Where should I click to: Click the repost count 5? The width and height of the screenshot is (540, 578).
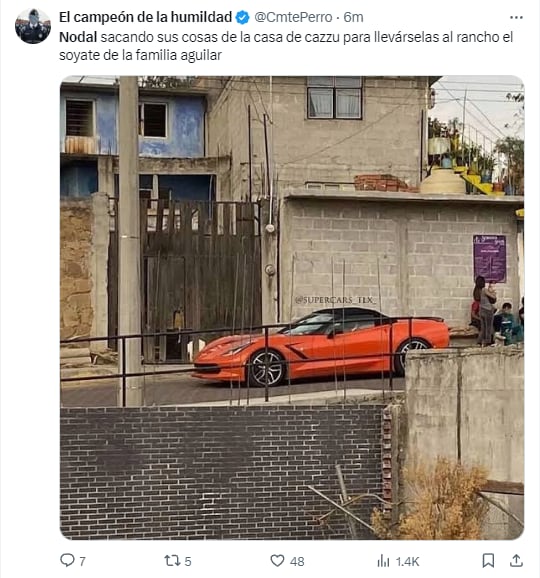[188, 561]
